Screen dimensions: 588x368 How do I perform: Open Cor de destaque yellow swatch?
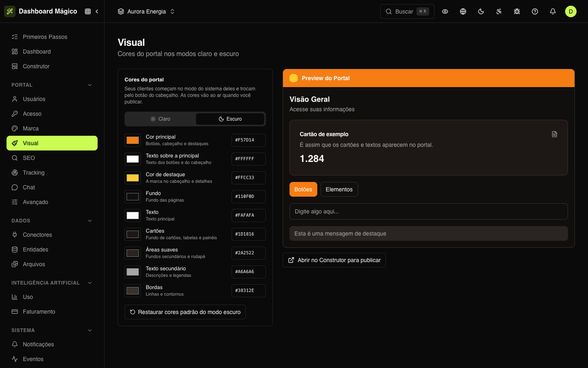coord(133,178)
